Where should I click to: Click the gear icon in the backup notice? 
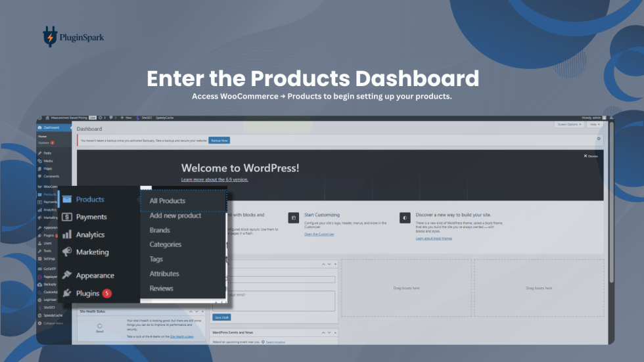(599, 139)
